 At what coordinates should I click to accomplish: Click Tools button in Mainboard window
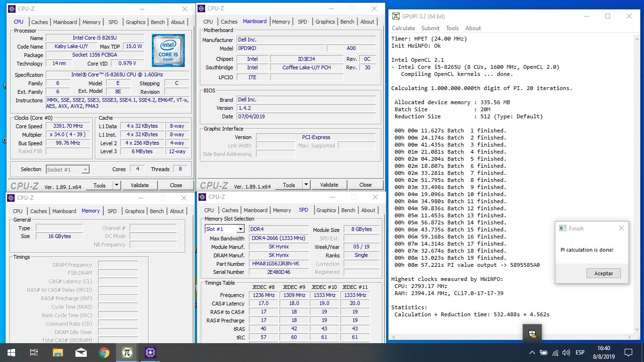pyautogui.click(x=289, y=185)
